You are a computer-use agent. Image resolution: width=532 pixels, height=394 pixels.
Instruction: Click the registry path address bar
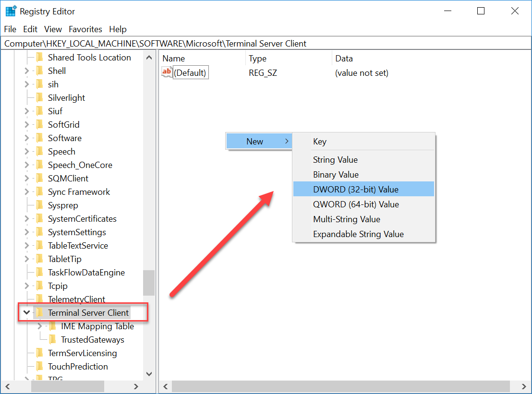click(x=264, y=44)
